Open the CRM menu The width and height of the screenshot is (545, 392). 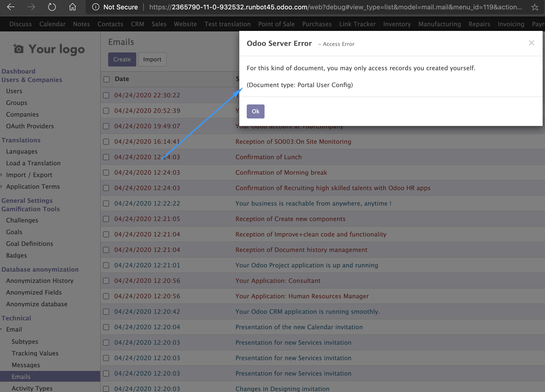(x=137, y=24)
